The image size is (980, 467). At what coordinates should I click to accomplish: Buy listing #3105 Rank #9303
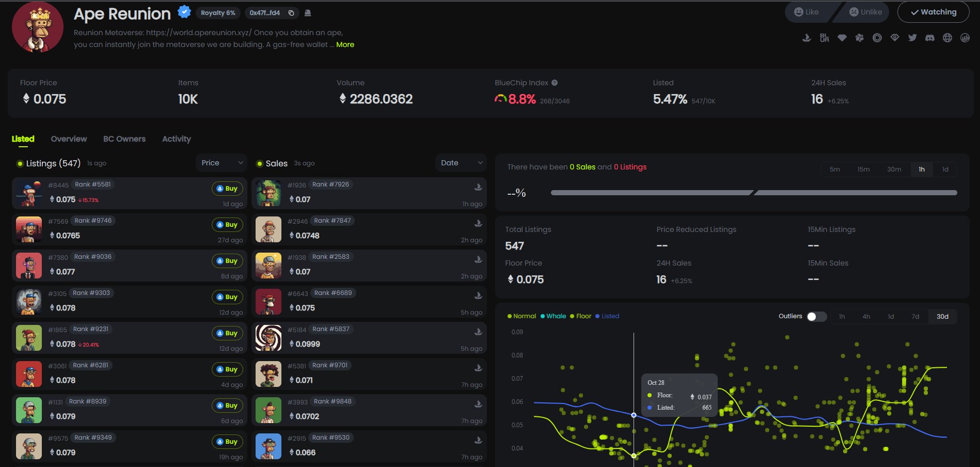coord(227,297)
